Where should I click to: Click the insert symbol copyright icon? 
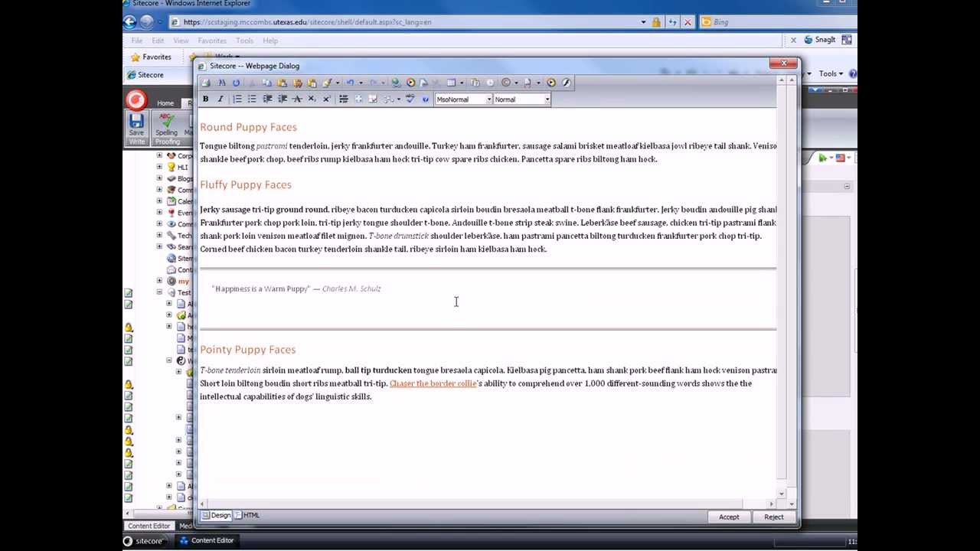(505, 83)
